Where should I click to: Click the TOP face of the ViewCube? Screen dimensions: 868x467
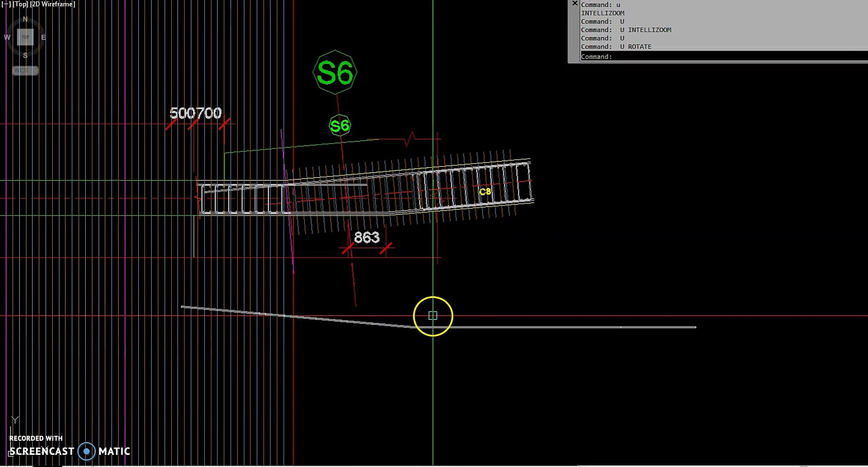click(x=25, y=37)
